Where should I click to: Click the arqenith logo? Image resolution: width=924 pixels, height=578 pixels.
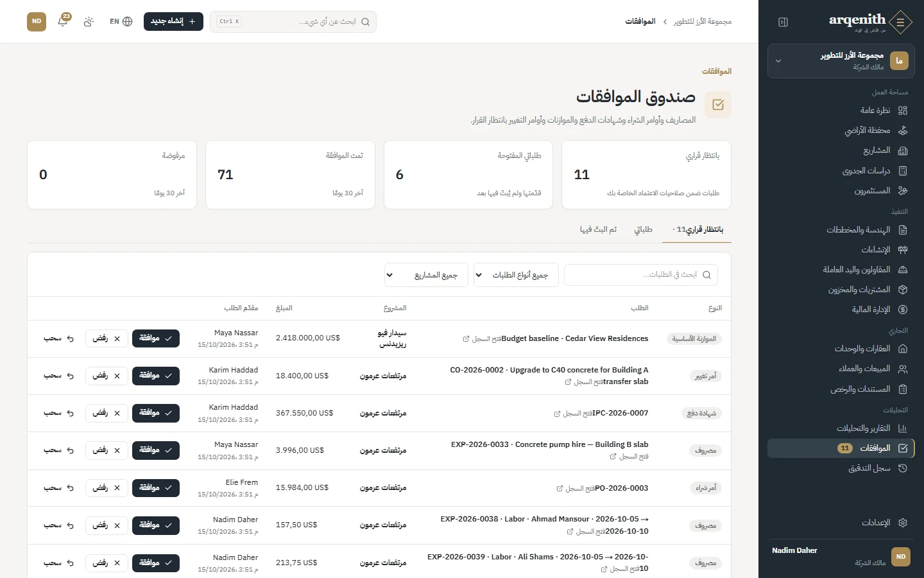pos(870,22)
